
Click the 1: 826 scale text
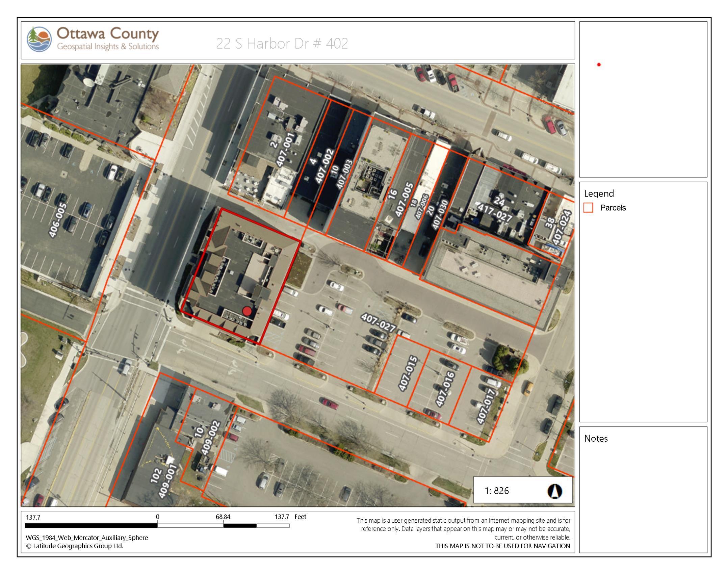coord(497,491)
